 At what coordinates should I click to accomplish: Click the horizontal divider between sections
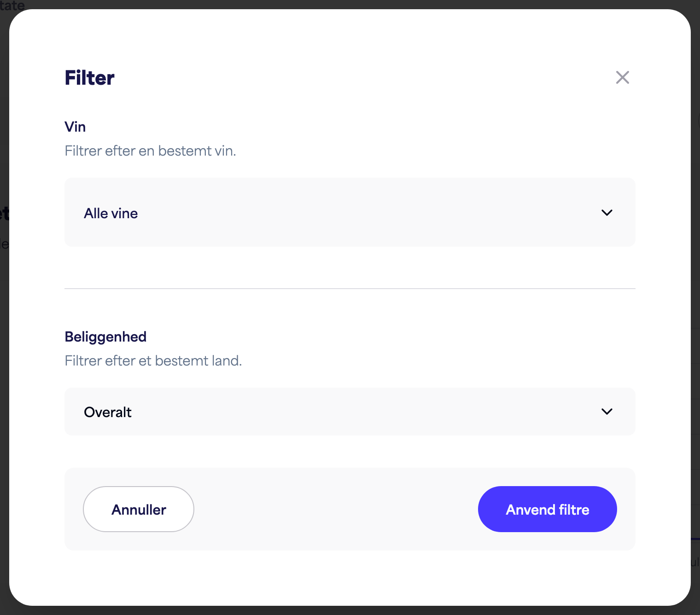click(350, 289)
